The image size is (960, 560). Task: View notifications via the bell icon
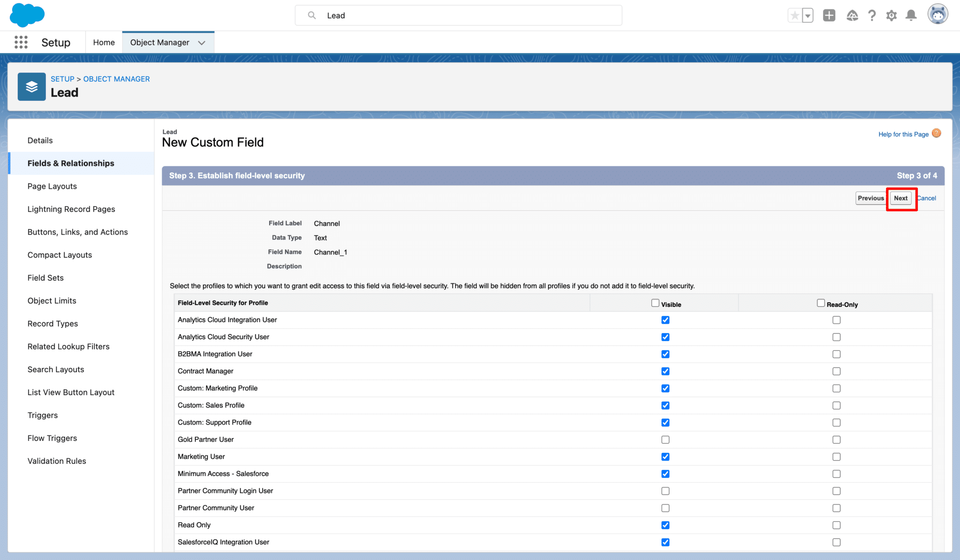click(x=911, y=15)
